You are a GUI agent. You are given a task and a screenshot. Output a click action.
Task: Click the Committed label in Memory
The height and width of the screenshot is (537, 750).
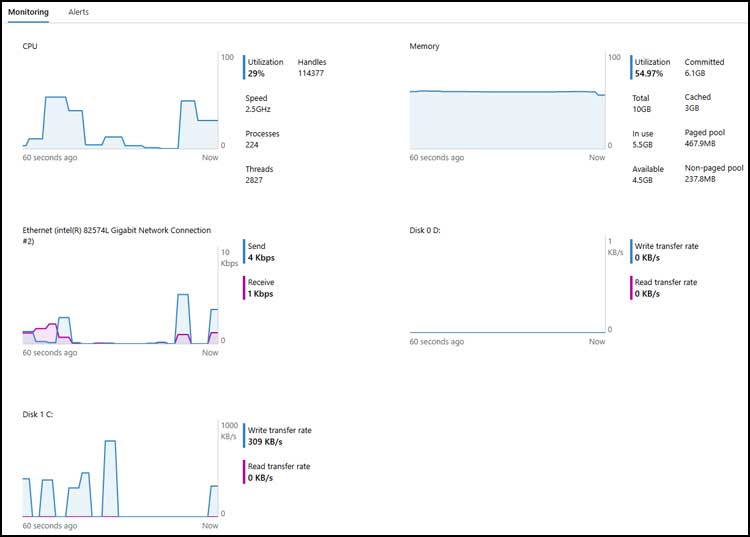click(704, 62)
